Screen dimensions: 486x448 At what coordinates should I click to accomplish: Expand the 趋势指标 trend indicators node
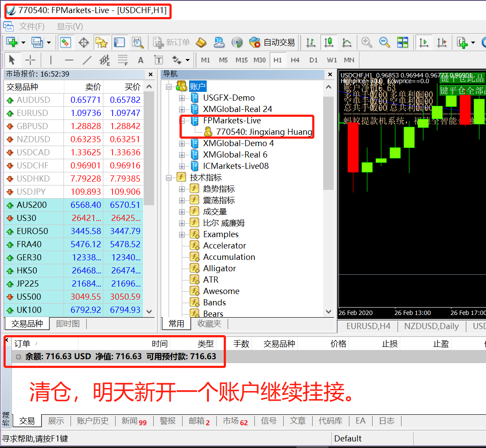click(x=182, y=189)
